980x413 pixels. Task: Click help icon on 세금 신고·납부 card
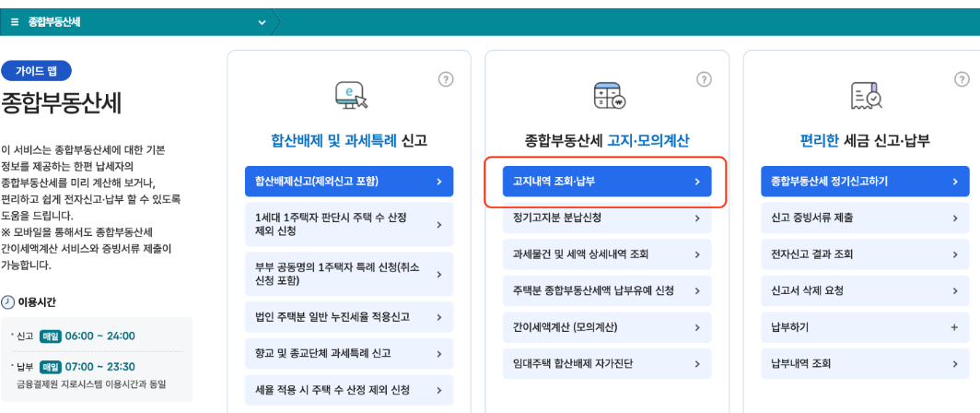point(962,79)
